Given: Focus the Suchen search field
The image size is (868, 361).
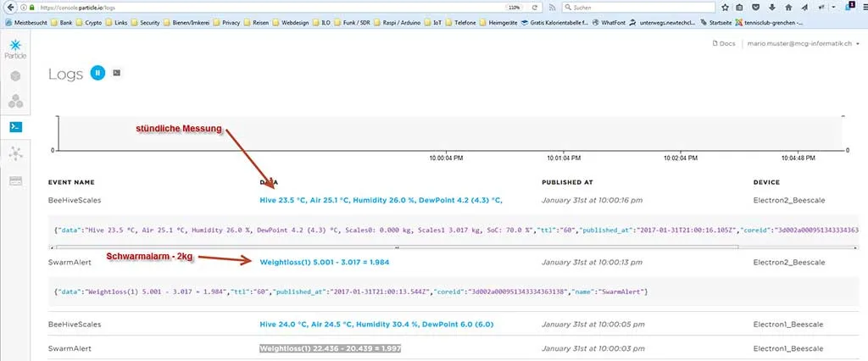Looking at the screenshot, I should [639, 8].
